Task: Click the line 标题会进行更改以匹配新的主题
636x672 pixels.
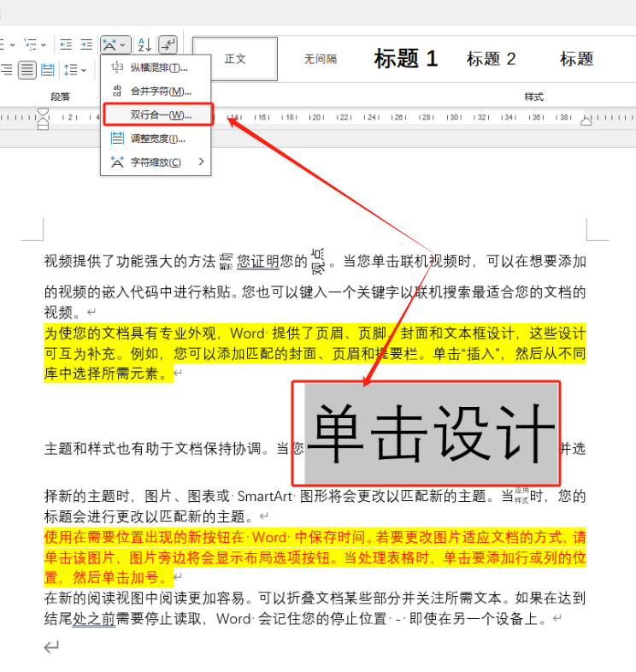Action: tap(150, 517)
